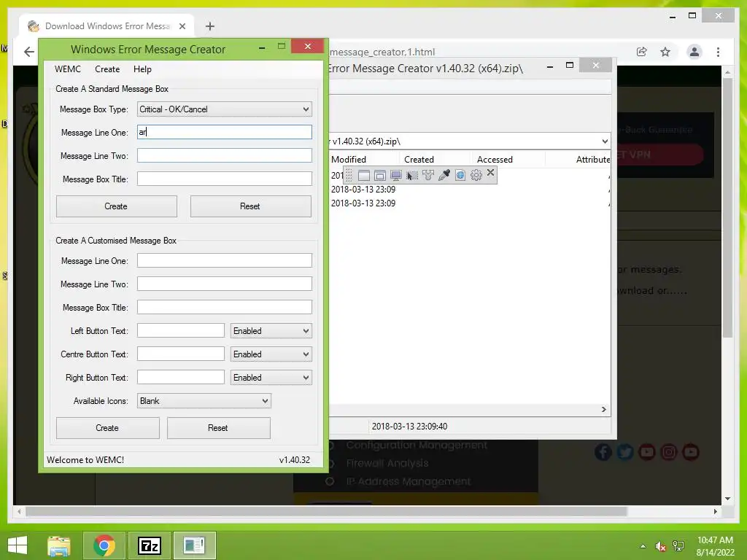Open the Help menu
Screen dimensions: 747x560
pos(142,69)
